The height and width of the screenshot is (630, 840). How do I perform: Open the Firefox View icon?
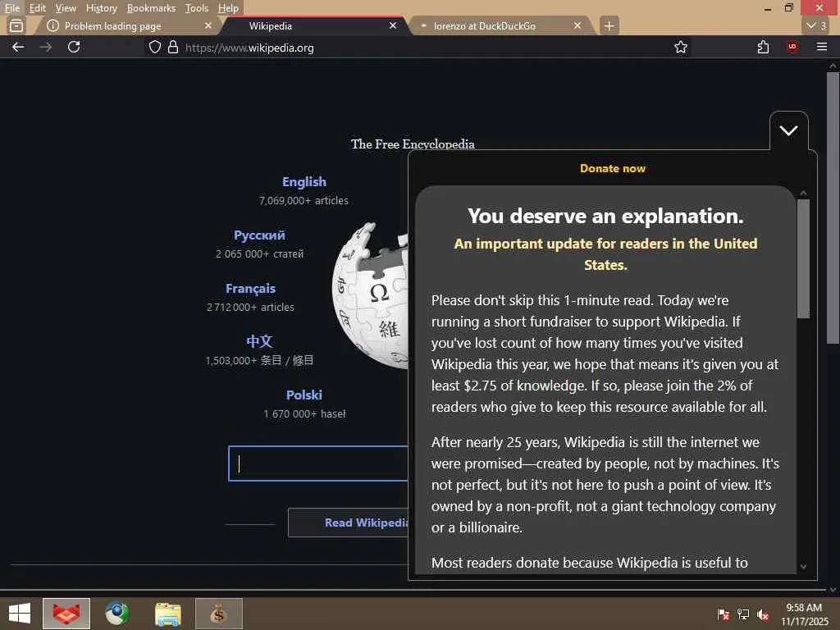[x=16, y=25]
